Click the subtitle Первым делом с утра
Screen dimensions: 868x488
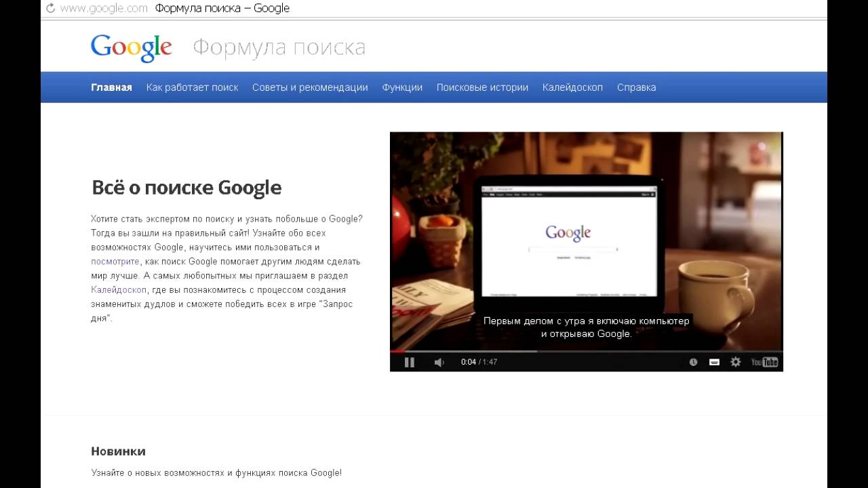click(533, 321)
